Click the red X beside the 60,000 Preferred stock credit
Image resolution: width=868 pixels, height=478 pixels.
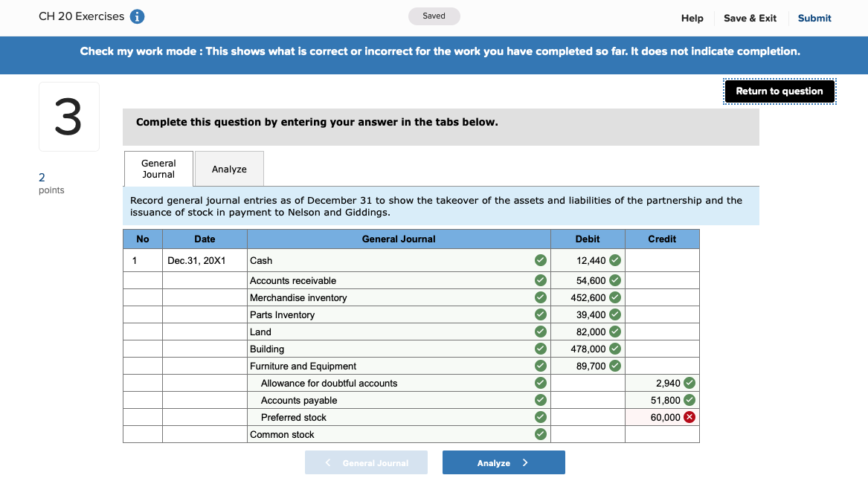[x=688, y=417]
